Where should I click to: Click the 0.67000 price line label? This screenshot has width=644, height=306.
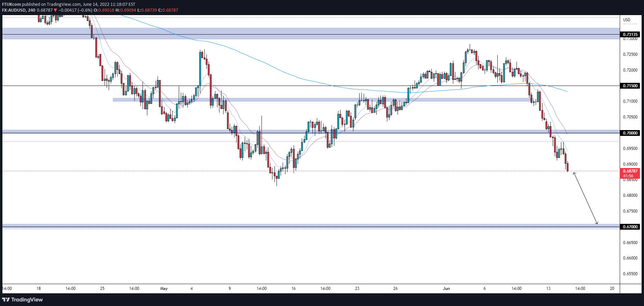coord(630,227)
